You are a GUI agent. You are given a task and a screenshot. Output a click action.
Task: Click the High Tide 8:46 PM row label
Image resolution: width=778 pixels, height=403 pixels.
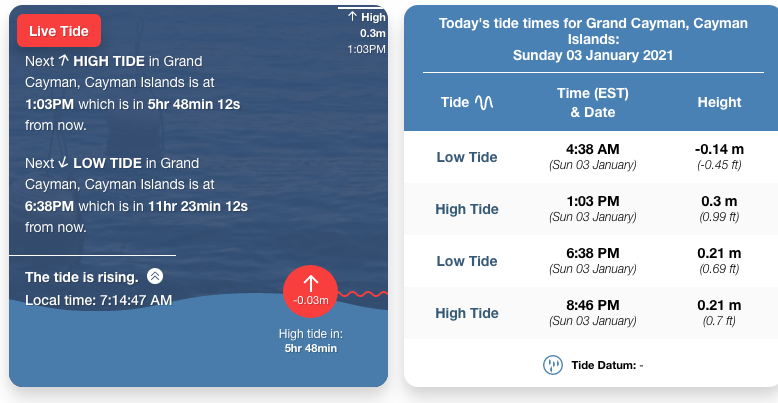467,313
